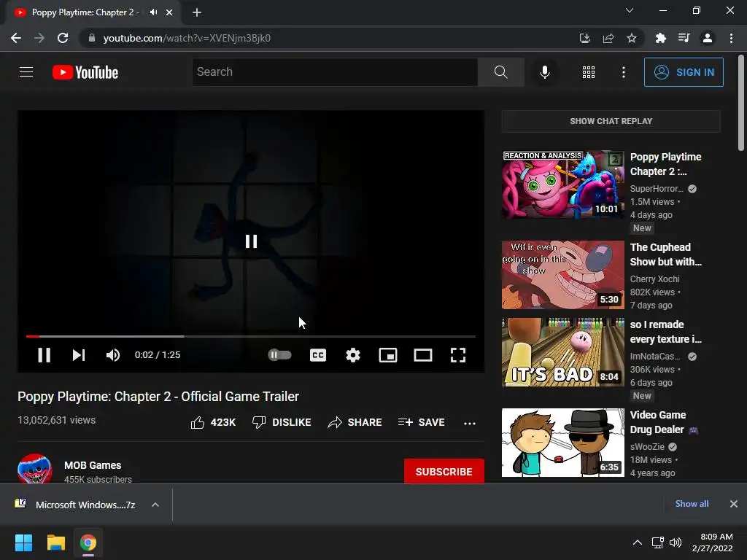This screenshot has width=747, height=560.
Task: Toggle the autoplay switch
Action: [x=279, y=355]
